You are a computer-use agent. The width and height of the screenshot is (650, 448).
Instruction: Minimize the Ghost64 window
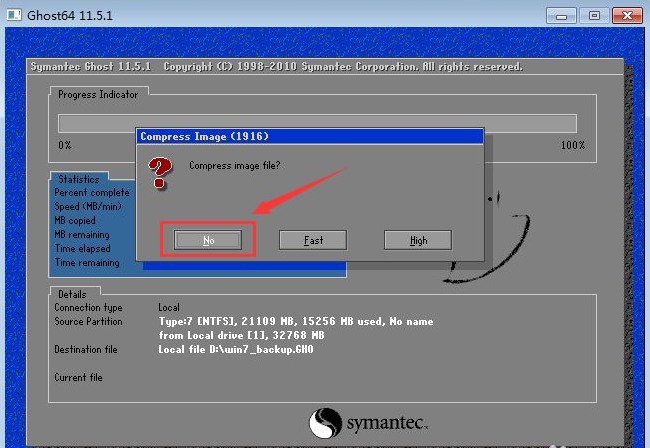pos(561,16)
